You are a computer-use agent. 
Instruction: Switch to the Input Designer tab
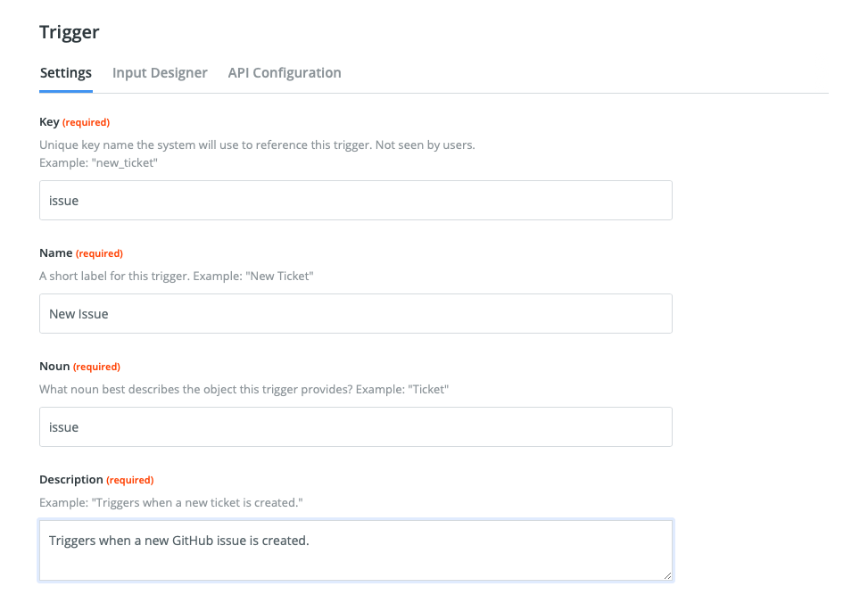[160, 73]
